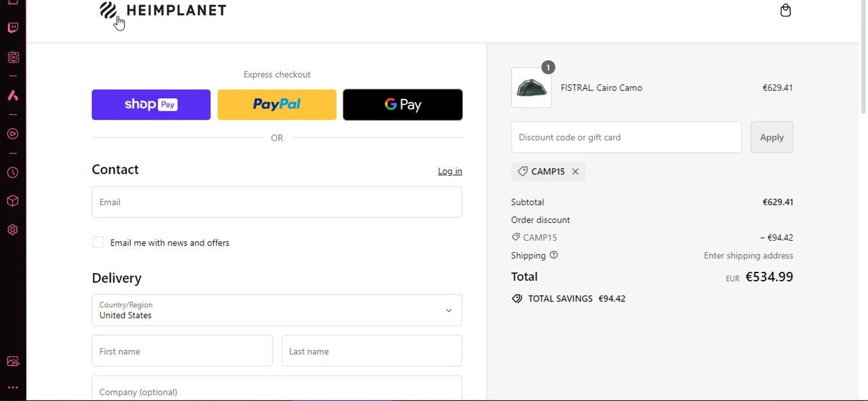Viewport: 868px width, 401px height.
Task: Open Twitch panel in browser sidebar
Action: tap(13, 28)
